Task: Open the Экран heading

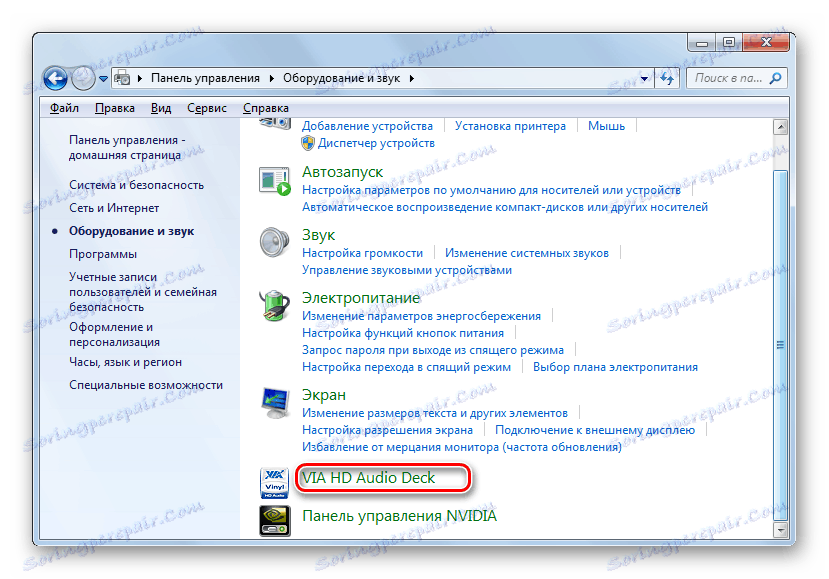Action: pos(324,394)
